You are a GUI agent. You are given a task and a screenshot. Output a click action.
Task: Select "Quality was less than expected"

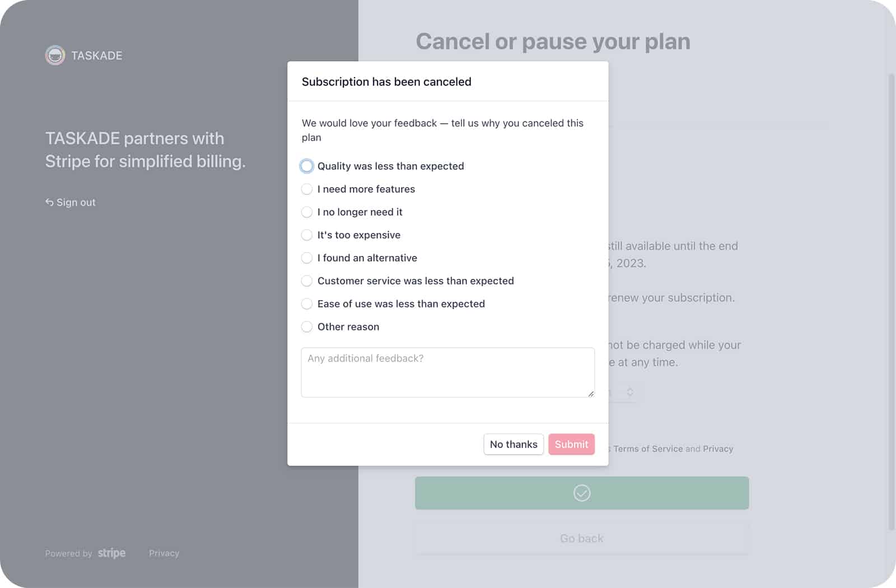[x=307, y=166]
